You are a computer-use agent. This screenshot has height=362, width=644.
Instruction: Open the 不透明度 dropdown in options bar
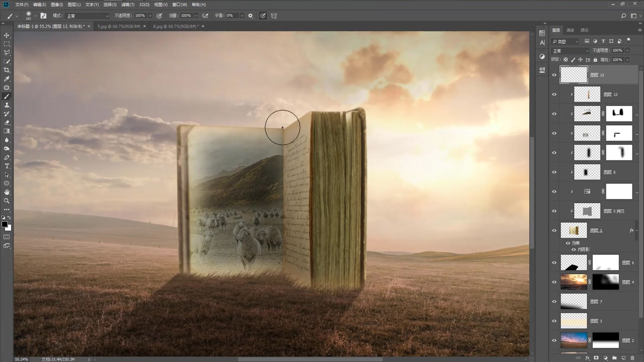click(x=151, y=16)
